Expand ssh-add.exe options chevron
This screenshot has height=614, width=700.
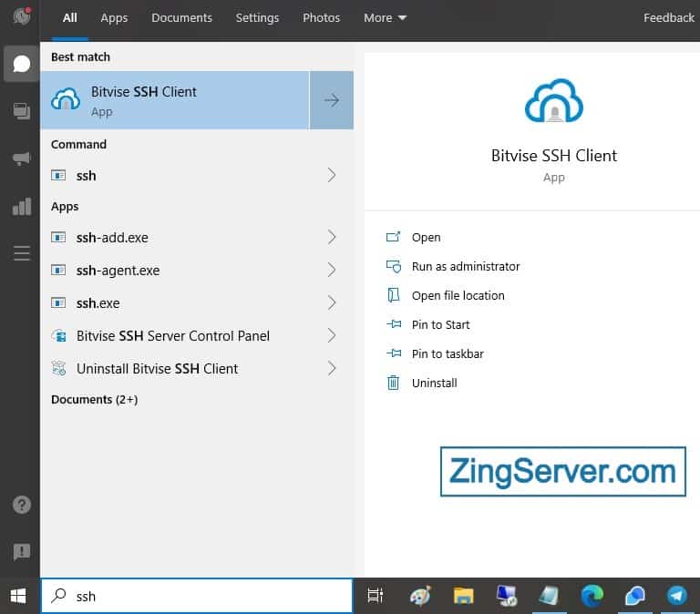[332, 238]
